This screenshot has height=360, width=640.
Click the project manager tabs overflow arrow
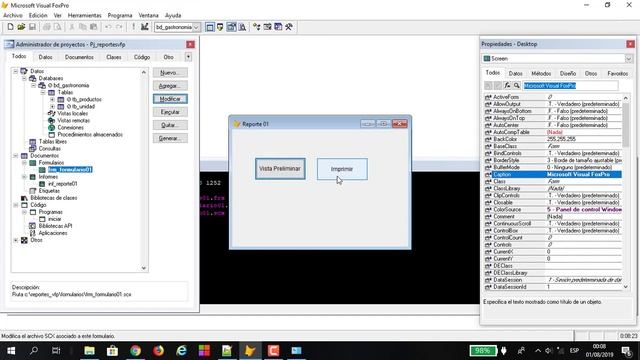click(x=188, y=57)
